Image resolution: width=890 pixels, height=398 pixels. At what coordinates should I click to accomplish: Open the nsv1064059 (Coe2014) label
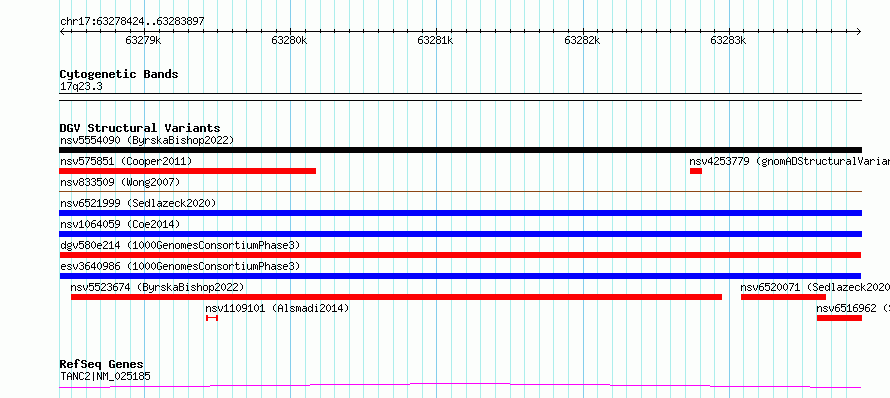120,224
